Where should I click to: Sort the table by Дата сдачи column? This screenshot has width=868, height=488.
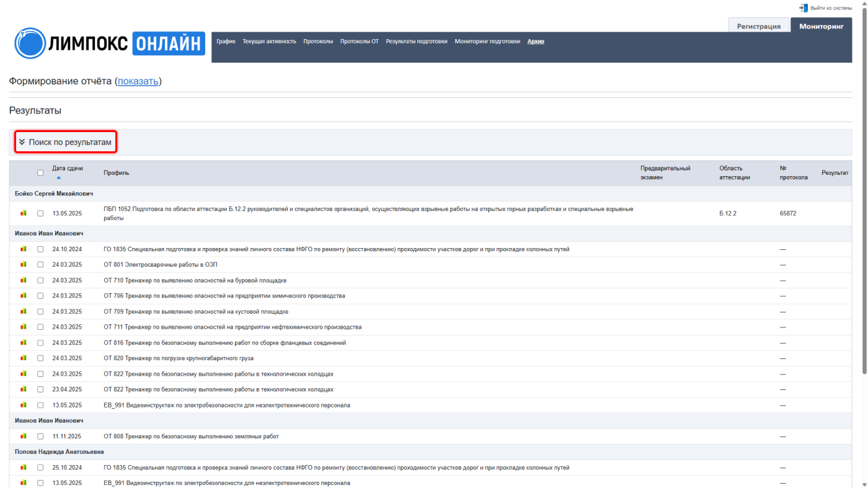click(x=68, y=168)
